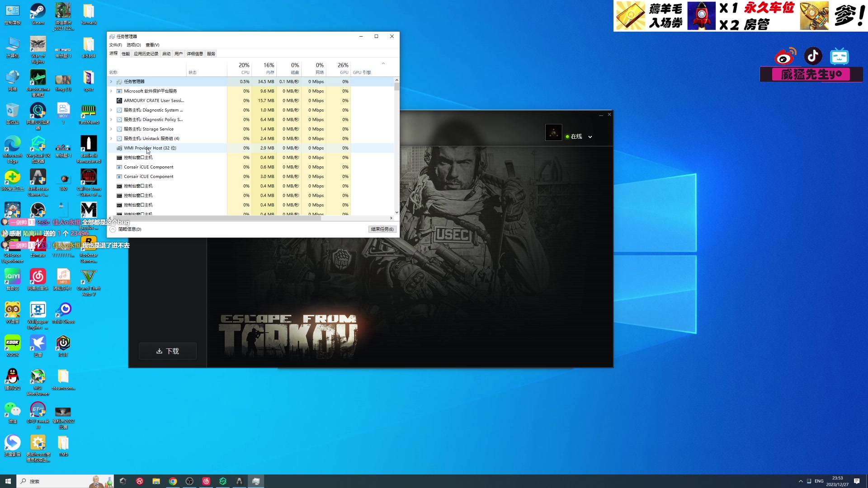Open the Microsoft Edge desktop shortcut
Viewport: 868px width, 488px height.
[13, 149]
